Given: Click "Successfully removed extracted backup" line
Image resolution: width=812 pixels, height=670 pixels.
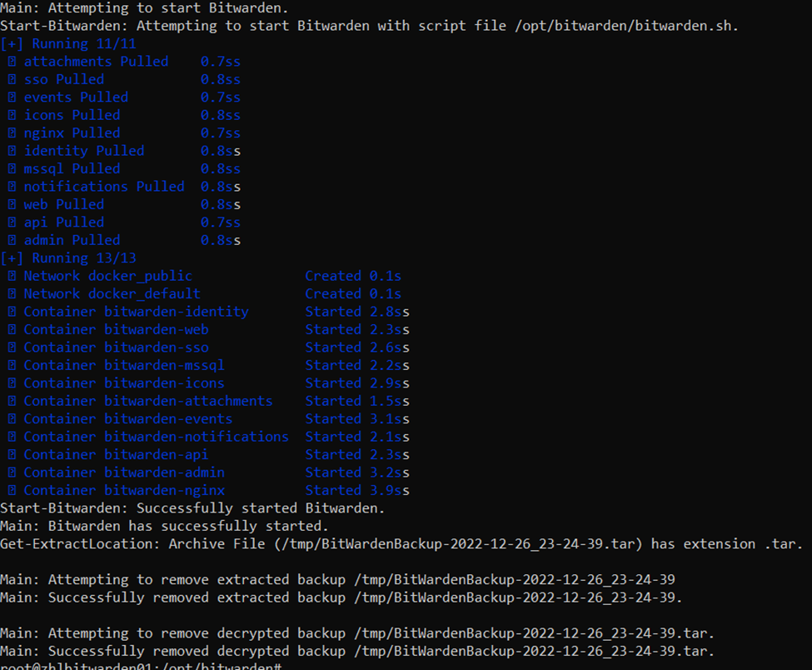Looking at the screenshot, I should coord(341,597).
